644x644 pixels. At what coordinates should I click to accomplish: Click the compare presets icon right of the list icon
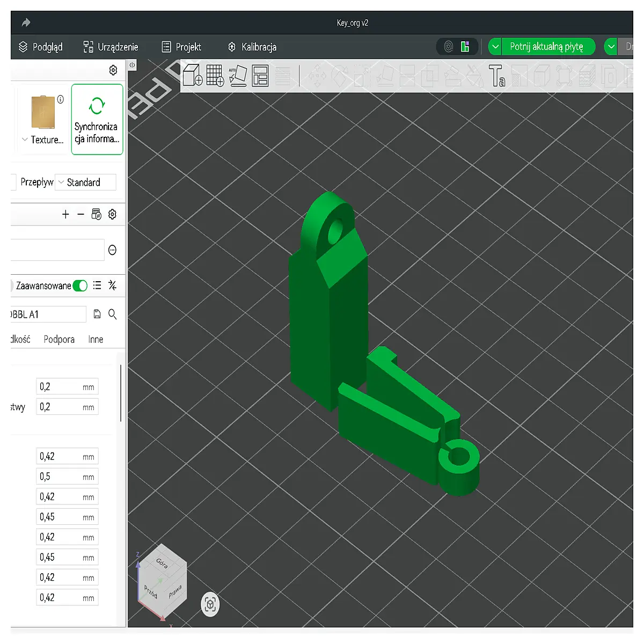point(112,286)
